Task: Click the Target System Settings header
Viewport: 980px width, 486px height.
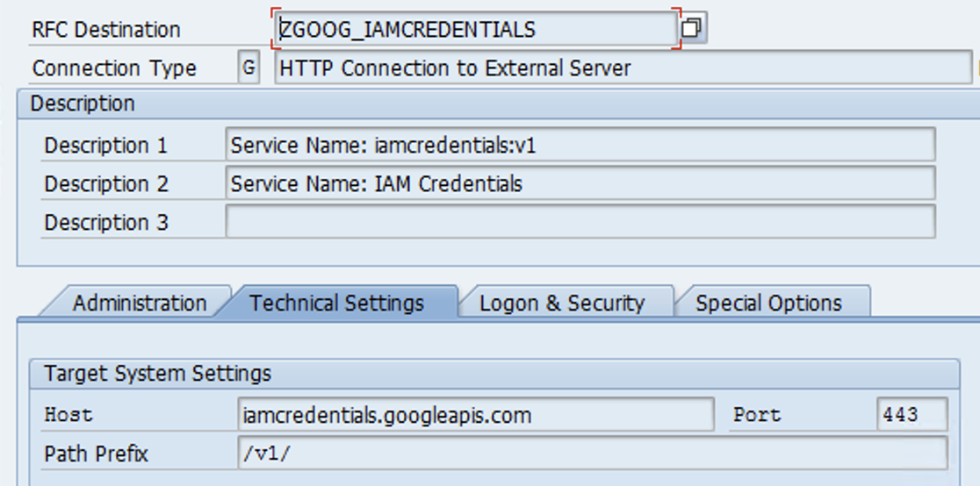Action: [x=157, y=374]
